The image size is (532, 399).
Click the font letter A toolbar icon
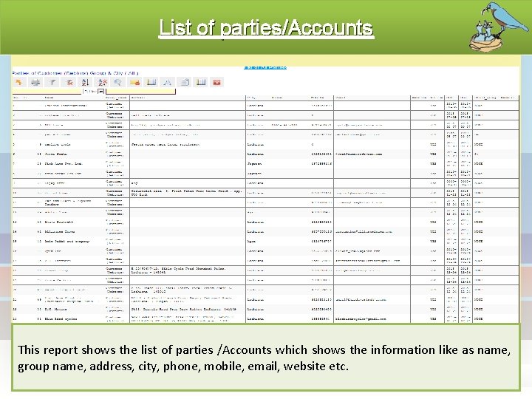tap(168, 82)
